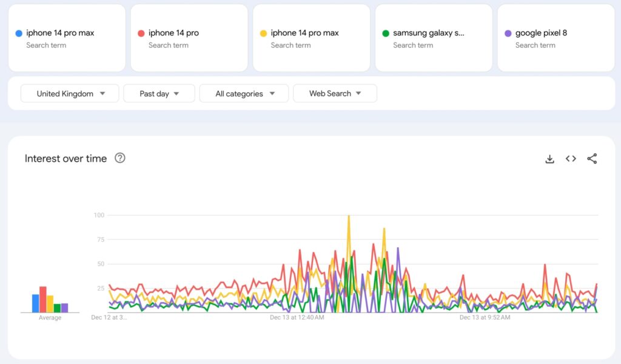Screen dimensions: 621x364
Task: Click the green average bar
Action: point(57,308)
